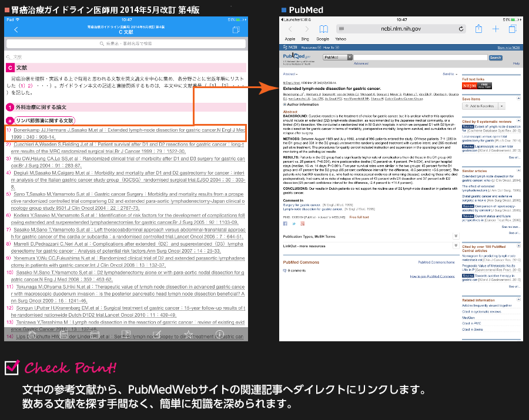Click Safari forward arrow
This screenshot has height=420, width=529.
click(306, 29)
